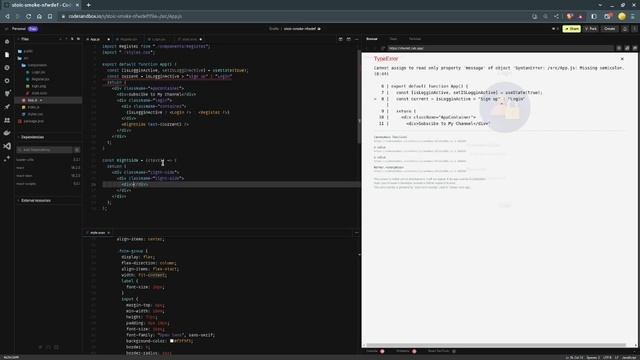Viewport: 640px width, 360px height.
Task: Click the VS Code icon in sidebar
Action: click(x=7, y=146)
